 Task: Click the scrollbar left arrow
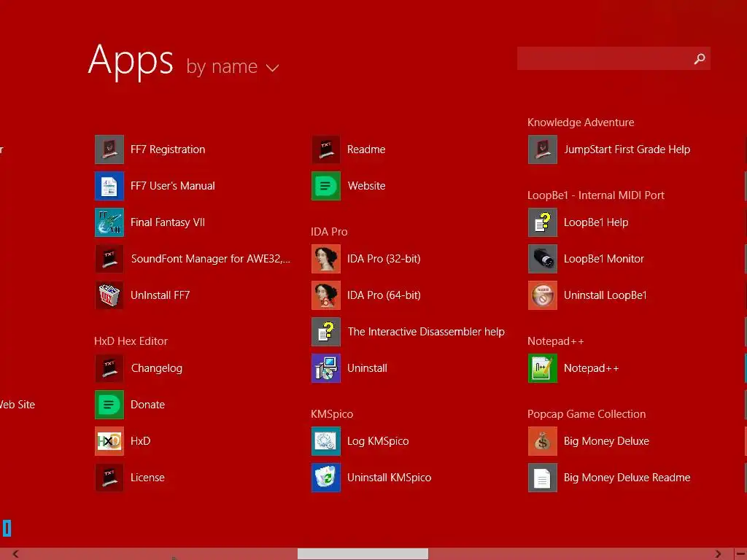tap(15, 554)
